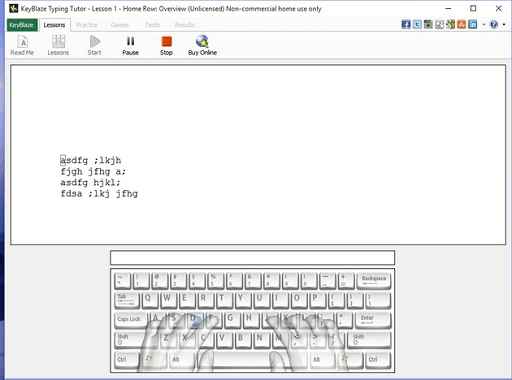Click the typing input field above keyboard

[253, 258]
